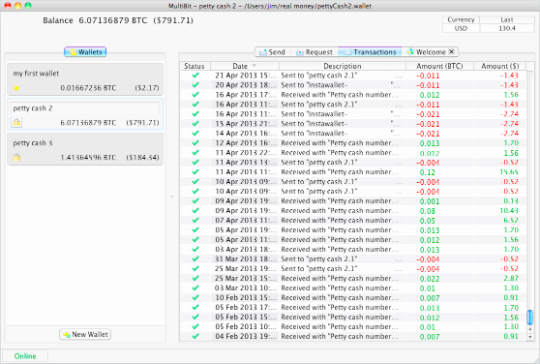The width and height of the screenshot is (540, 364).
Task: Click the 0.01667236 BTC balance text
Action: coord(88,88)
